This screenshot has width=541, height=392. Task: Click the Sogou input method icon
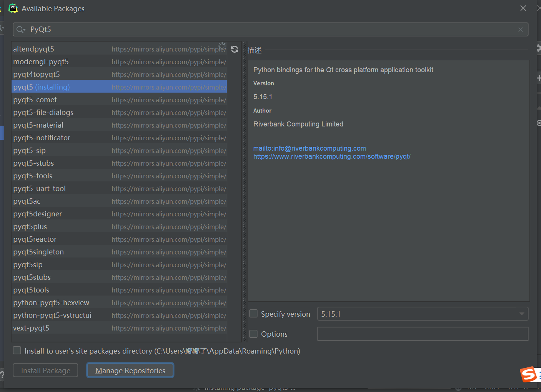(528, 374)
